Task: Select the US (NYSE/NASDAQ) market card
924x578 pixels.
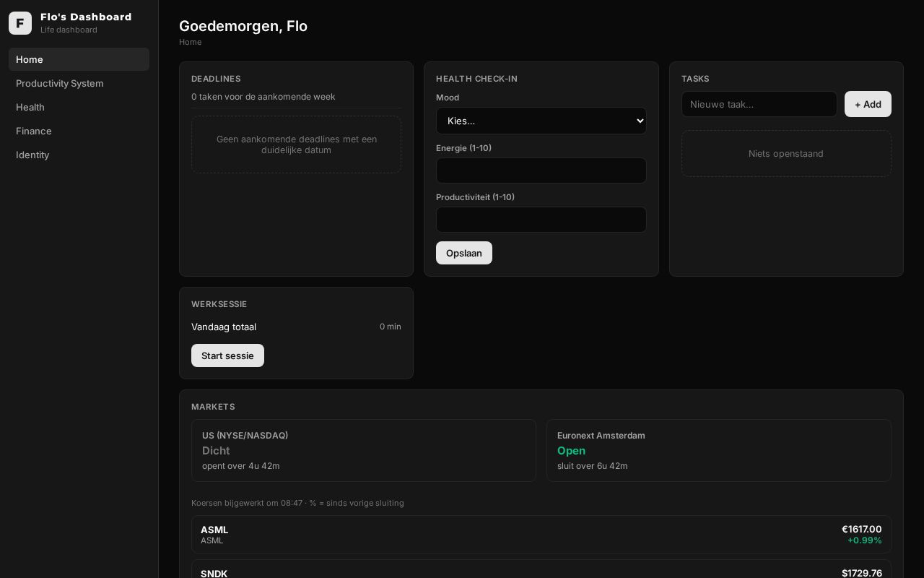Action: 364,450
